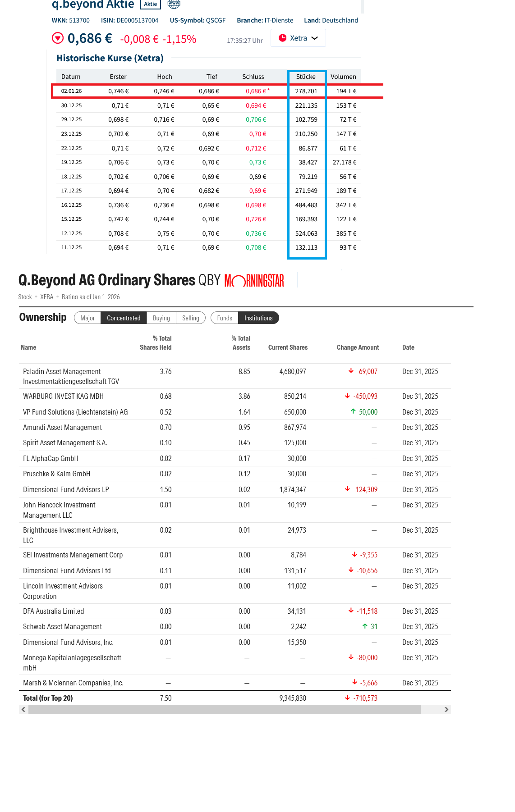Click the red down-arrow price indicator icon
This screenshot has width=515, height=812.
click(x=58, y=38)
